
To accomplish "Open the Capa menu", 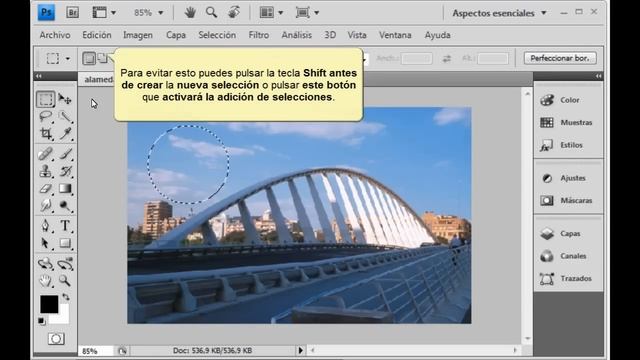I will pos(176,35).
